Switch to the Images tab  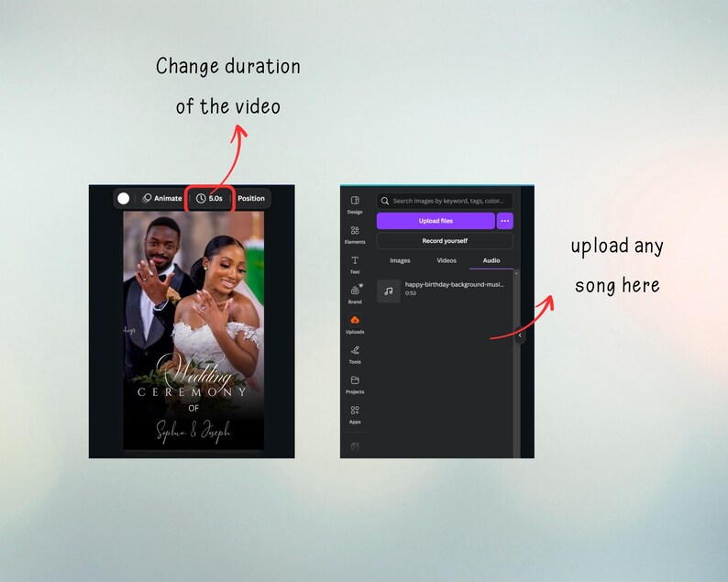400,260
